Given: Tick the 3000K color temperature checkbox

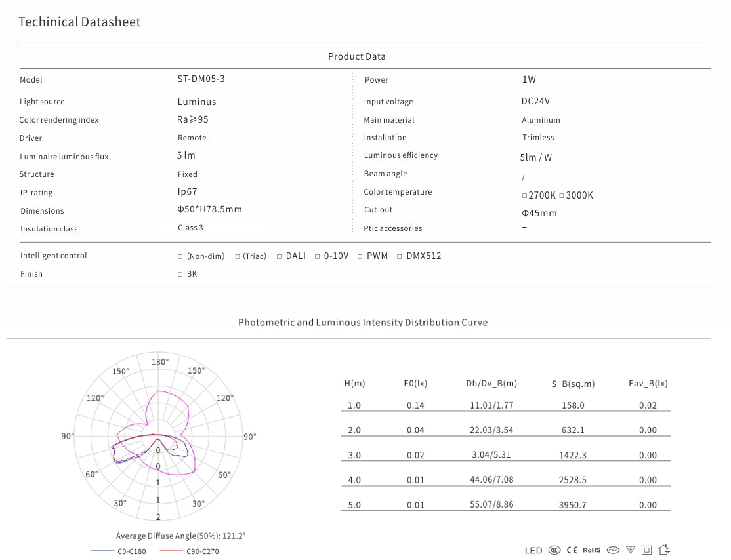Looking at the screenshot, I should coord(562,196).
